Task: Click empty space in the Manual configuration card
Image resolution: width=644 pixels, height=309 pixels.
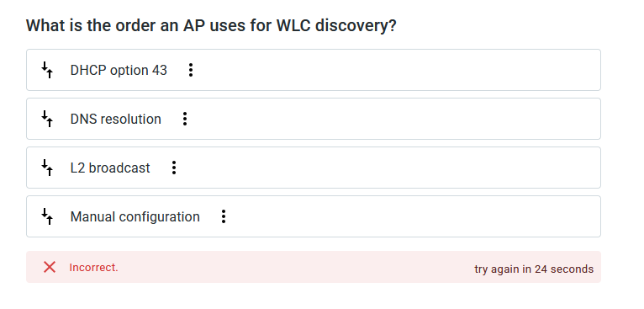Action: coord(411,216)
